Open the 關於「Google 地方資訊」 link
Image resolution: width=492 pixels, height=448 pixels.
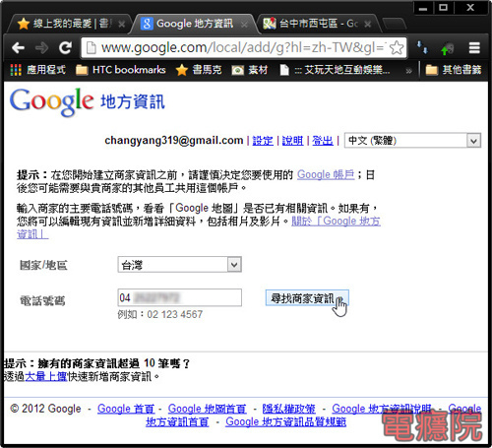[x=336, y=222]
